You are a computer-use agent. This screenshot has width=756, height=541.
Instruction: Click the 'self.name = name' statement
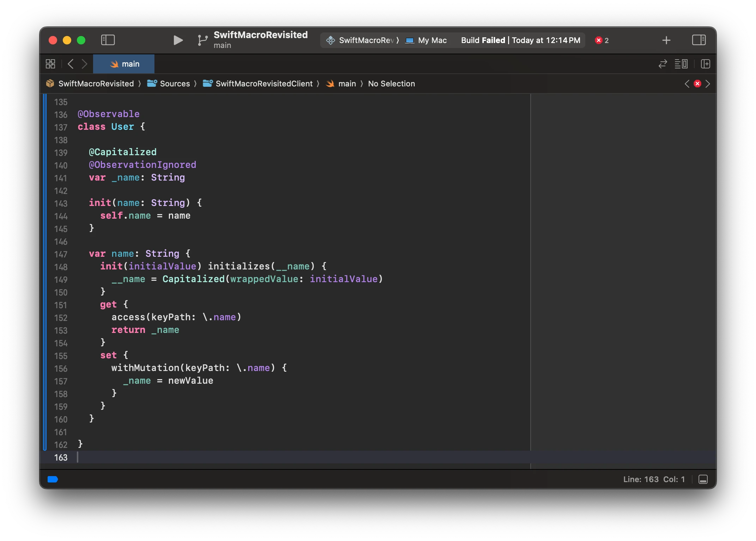(x=145, y=215)
